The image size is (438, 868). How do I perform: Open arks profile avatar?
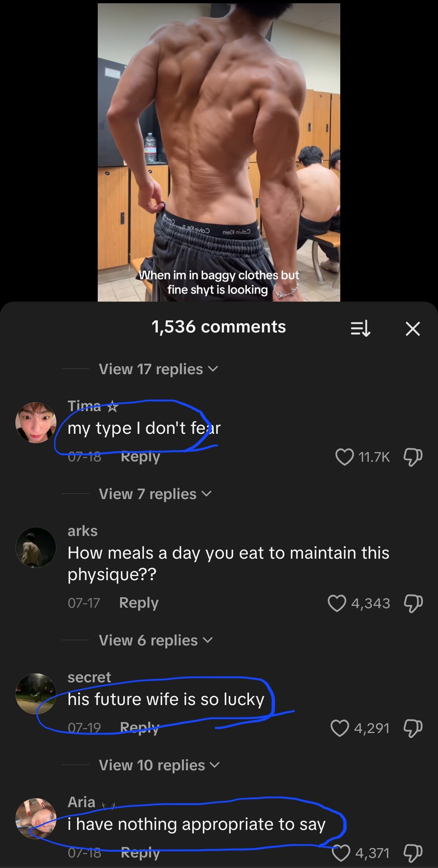point(36,547)
